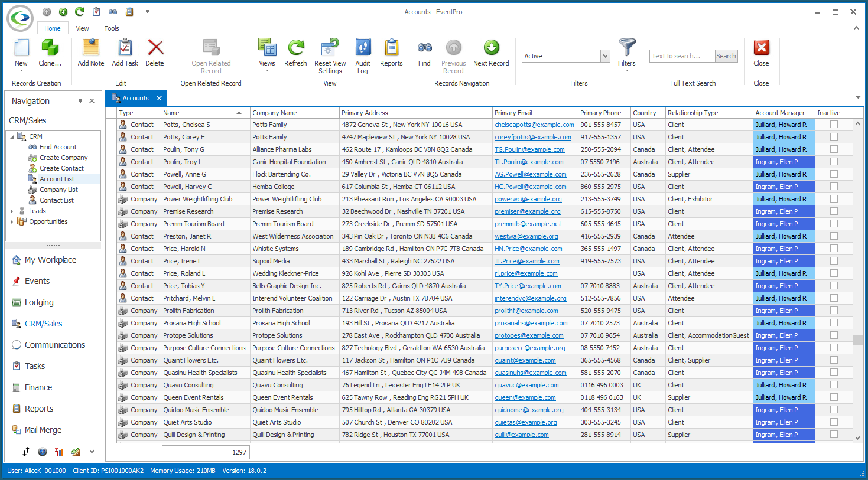Click the Clone green cubes icon
868x480 pixels.
50,48
